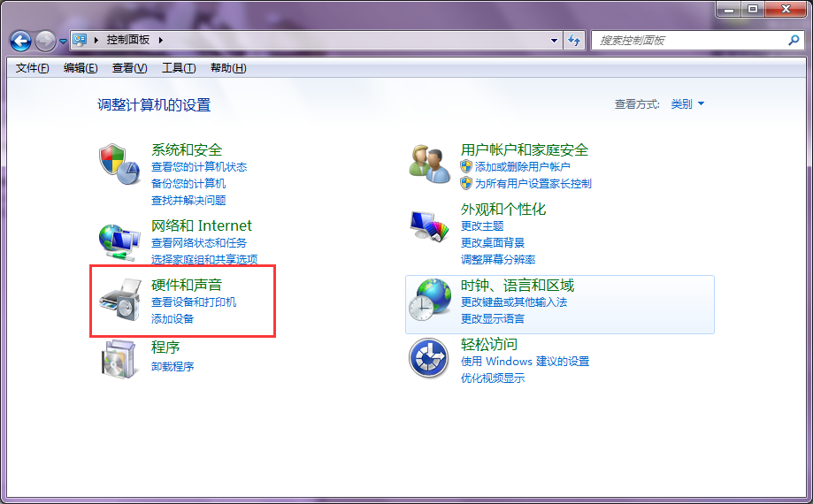Open the 文件(F) menu
Image resolution: width=813 pixels, height=504 pixels.
pyautogui.click(x=32, y=68)
